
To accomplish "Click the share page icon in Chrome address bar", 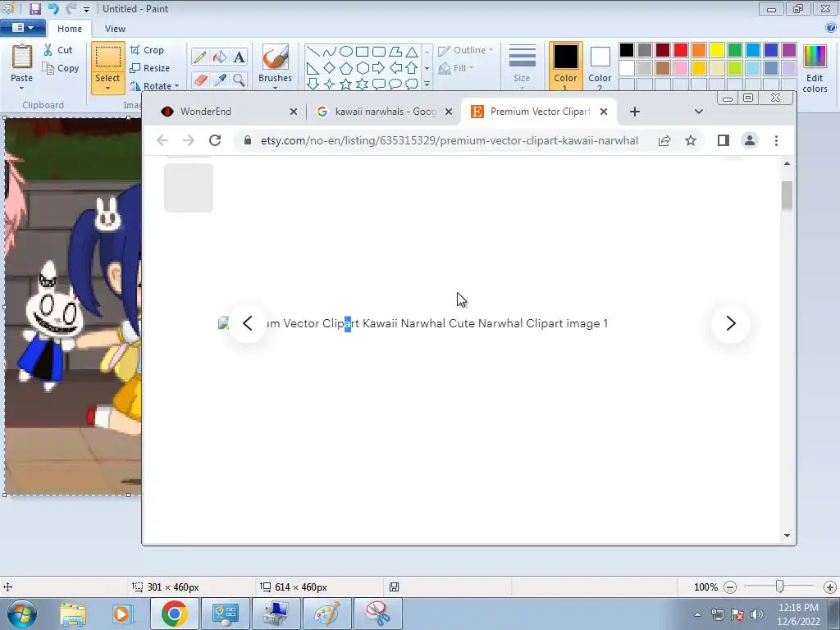I will point(664,140).
